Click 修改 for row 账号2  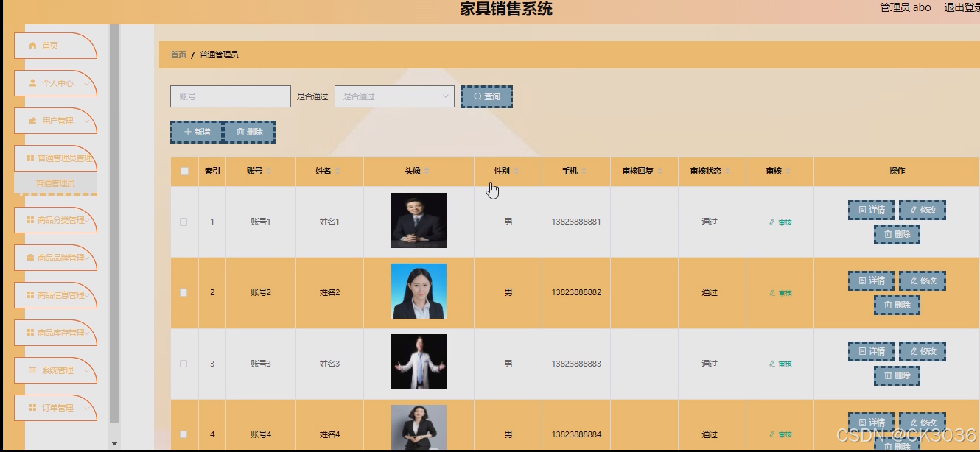[923, 280]
